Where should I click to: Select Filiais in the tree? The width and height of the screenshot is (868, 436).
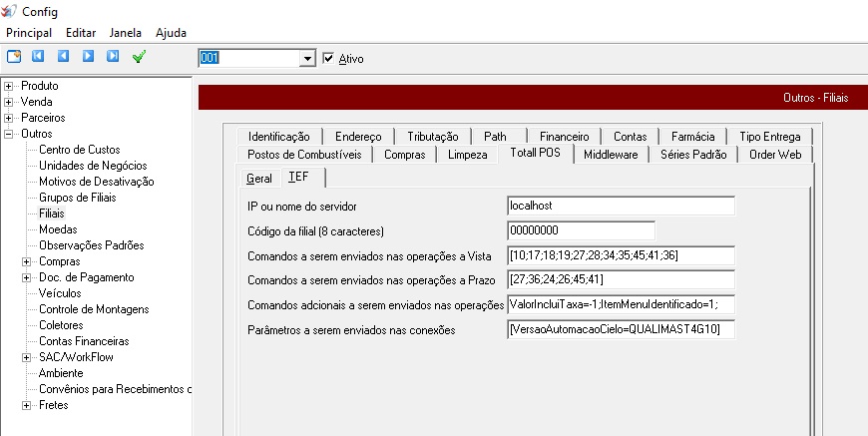52,214
